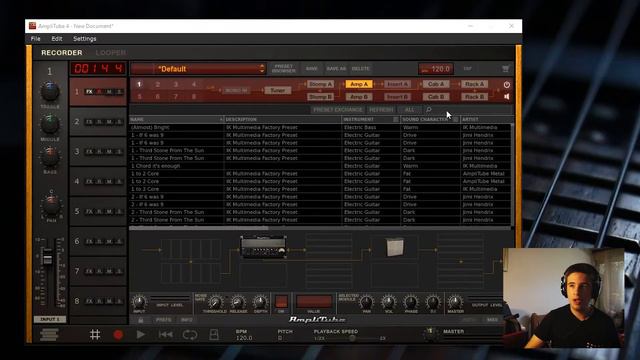The height and width of the screenshot is (360, 640).
Task: Click the BPM 120.0 value in the transport
Action: 244,338
